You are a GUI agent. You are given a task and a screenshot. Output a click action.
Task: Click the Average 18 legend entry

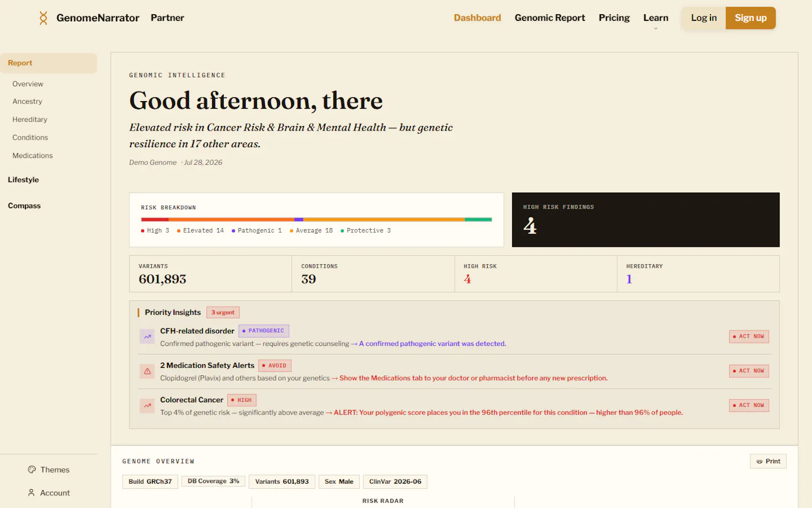click(x=311, y=231)
